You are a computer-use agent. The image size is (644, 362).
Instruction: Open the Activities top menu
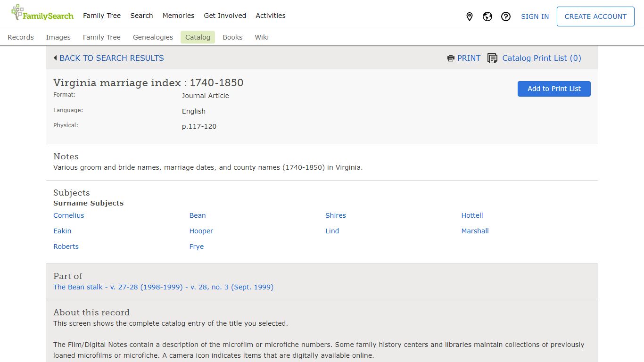(x=271, y=16)
